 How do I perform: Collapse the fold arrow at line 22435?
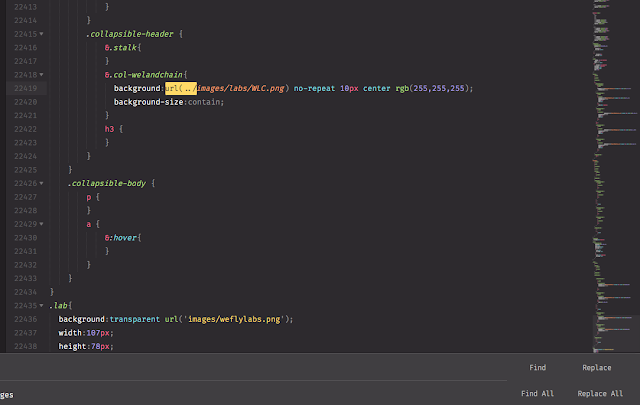tap(41, 305)
